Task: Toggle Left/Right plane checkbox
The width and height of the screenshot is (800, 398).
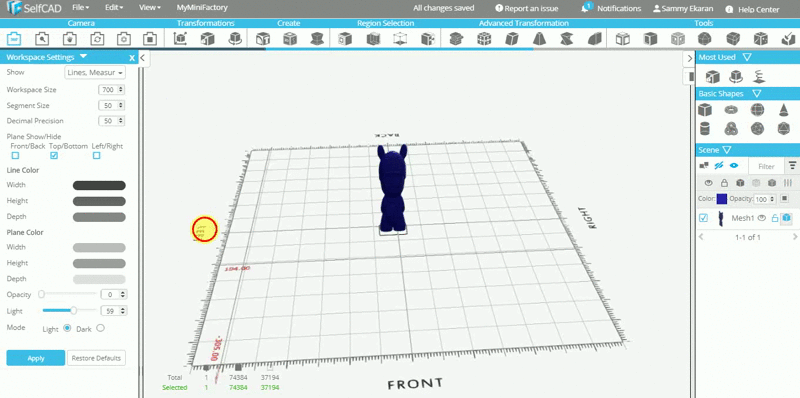Action: 96,156
